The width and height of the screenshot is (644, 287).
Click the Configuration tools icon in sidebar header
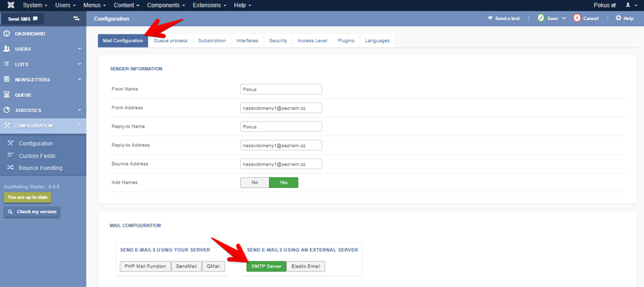point(7,125)
